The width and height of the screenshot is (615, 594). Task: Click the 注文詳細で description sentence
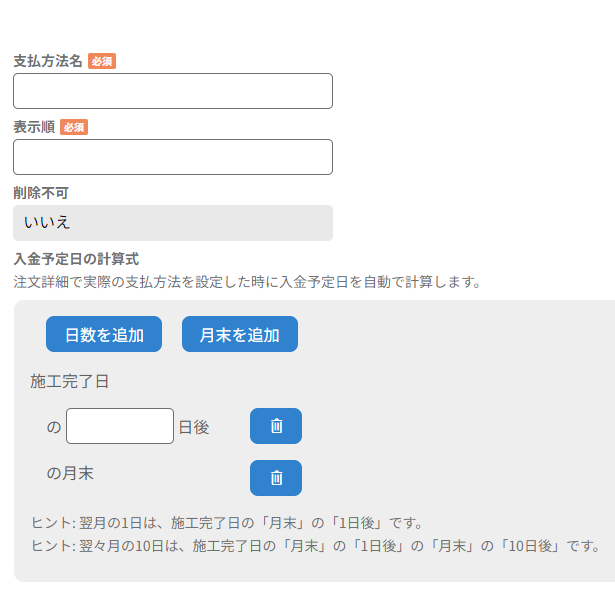click(x=247, y=282)
